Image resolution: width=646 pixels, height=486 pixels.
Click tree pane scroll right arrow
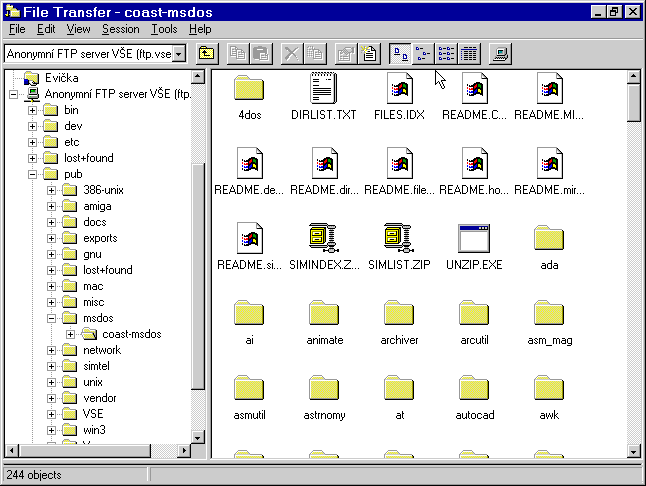pyautogui.click(x=184, y=451)
